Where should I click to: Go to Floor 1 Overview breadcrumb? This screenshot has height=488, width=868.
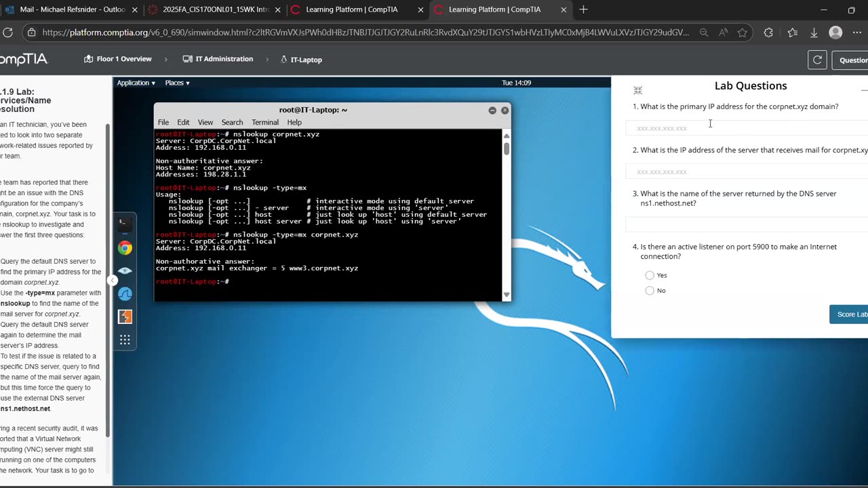(118, 59)
